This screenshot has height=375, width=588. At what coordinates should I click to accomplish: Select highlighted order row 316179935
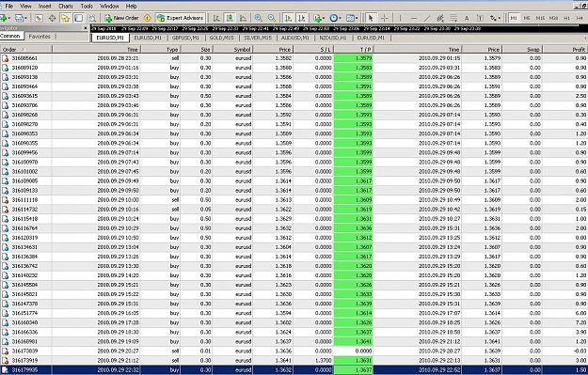(294, 369)
